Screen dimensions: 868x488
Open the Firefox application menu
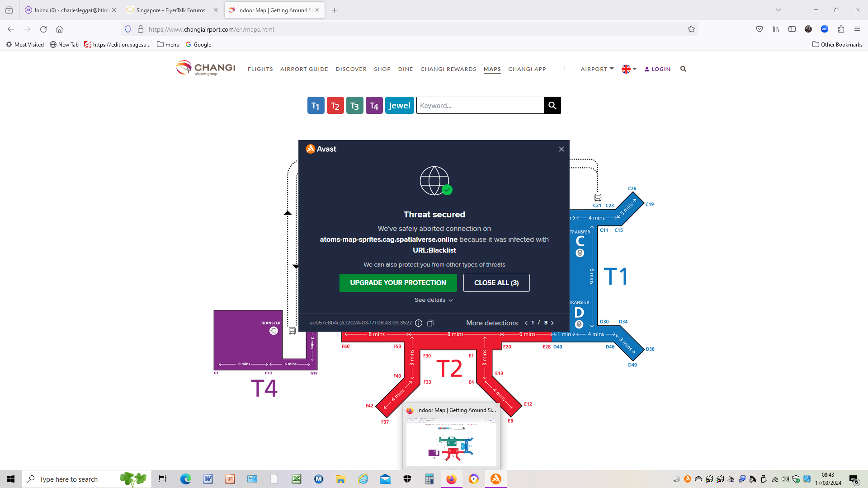857,29
